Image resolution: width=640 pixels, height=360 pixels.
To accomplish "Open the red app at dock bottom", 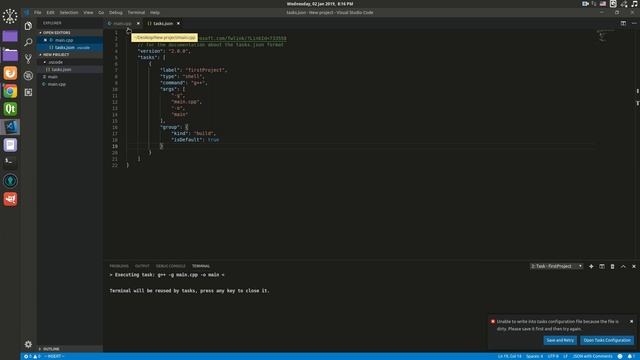I will pyautogui.click(x=10, y=199).
